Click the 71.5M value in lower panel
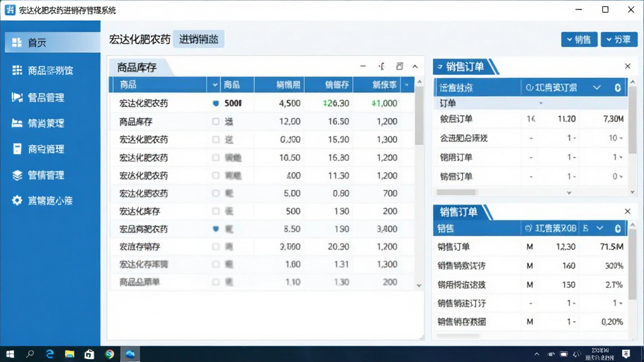The width and height of the screenshot is (644, 362). tap(612, 246)
